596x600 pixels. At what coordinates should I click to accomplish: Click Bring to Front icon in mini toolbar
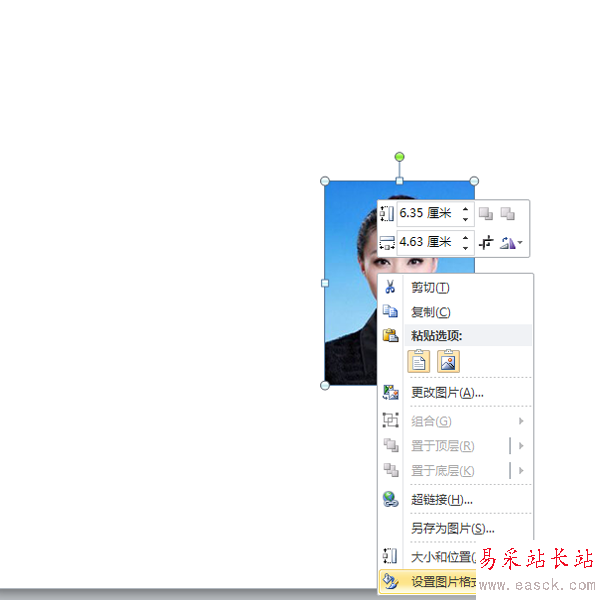(x=486, y=213)
